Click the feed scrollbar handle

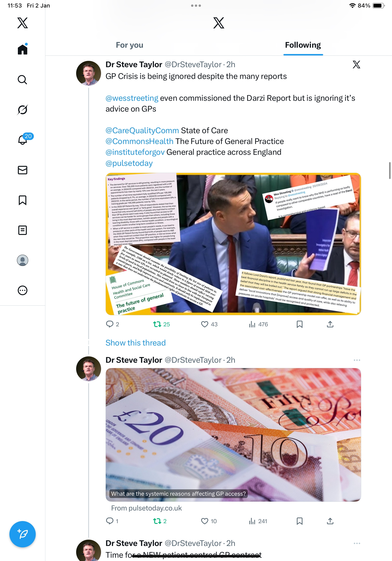pyautogui.click(x=390, y=170)
